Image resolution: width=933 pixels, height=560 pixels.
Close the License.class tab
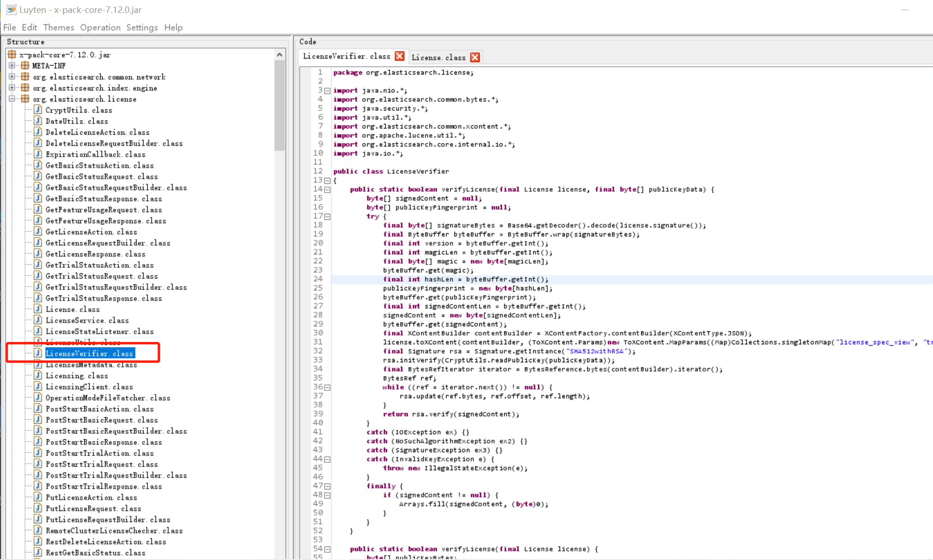(x=475, y=57)
